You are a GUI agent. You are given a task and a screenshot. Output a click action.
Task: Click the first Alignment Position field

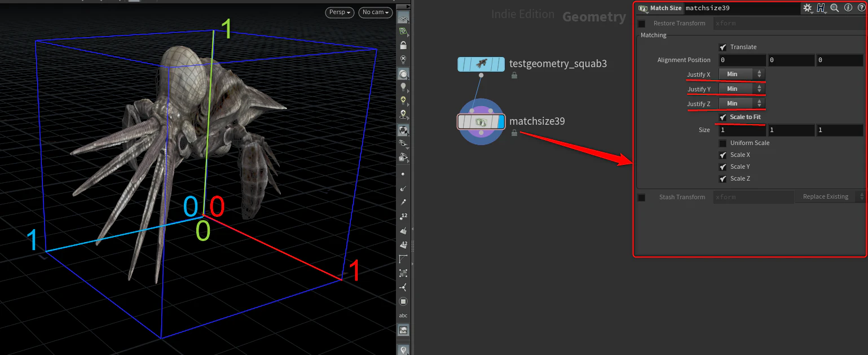(x=742, y=60)
